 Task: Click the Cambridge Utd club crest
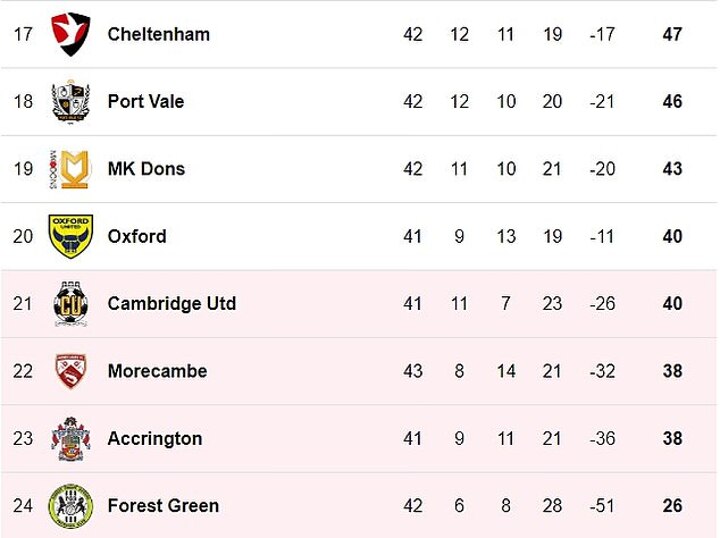pyautogui.click(x=70, y=303)
